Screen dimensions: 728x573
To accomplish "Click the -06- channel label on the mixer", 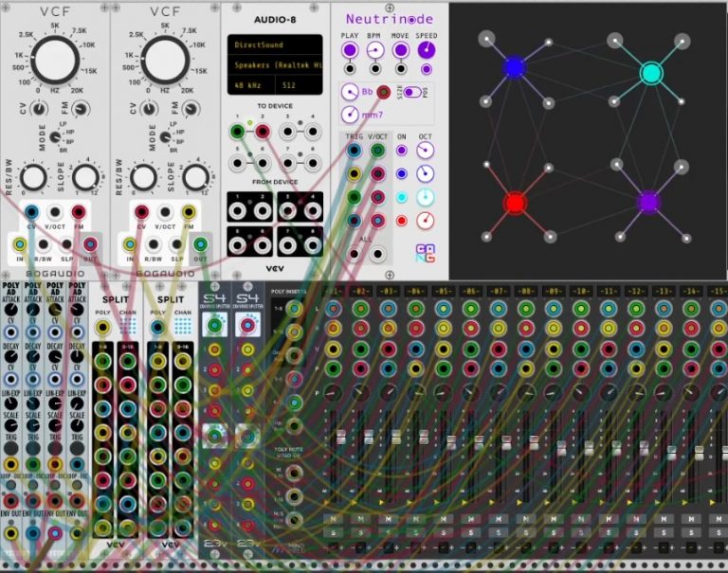I will click(x=471, y=291).
